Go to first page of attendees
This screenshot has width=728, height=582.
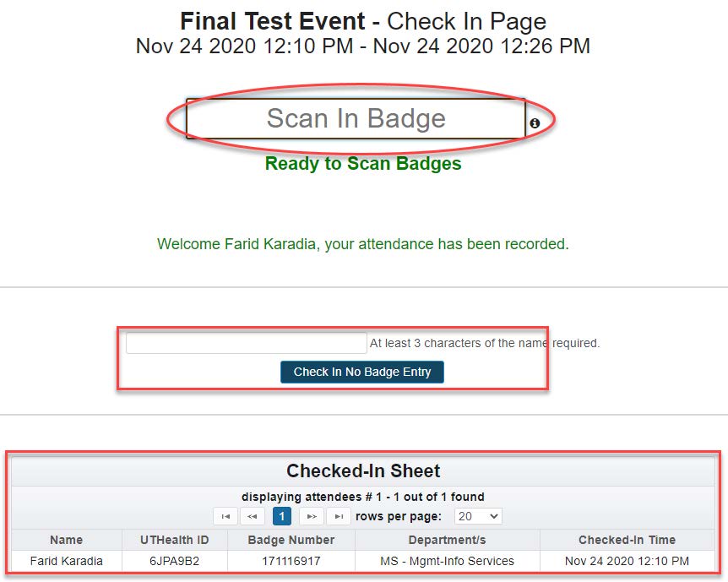pyautogui.click(x=225, y=516)
